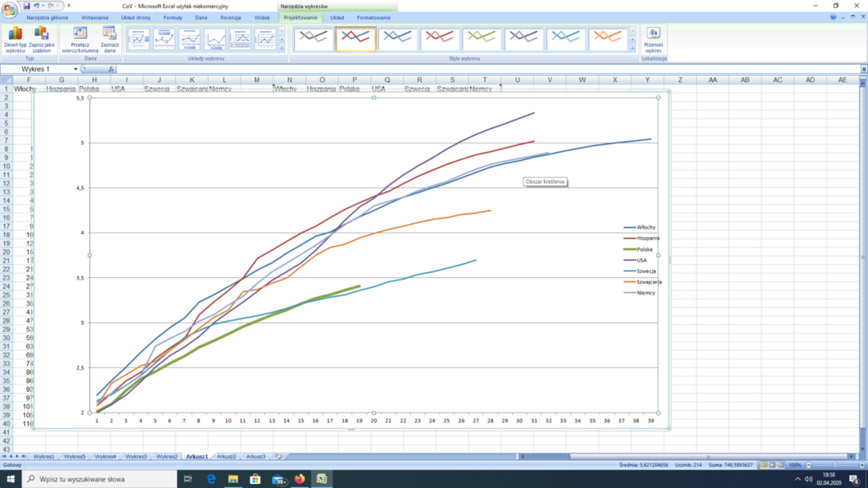This screenshot has height=488, width=868.
Task: Apply the green chart style swatch
Action: 482,39
